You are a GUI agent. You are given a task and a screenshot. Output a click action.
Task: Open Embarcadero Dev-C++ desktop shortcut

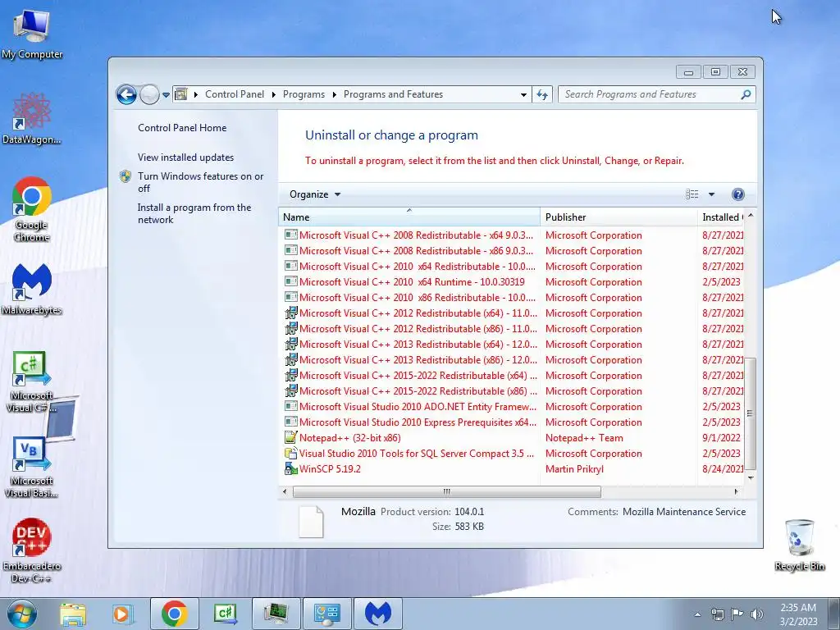pyautogui.click(x=32, y=550)
